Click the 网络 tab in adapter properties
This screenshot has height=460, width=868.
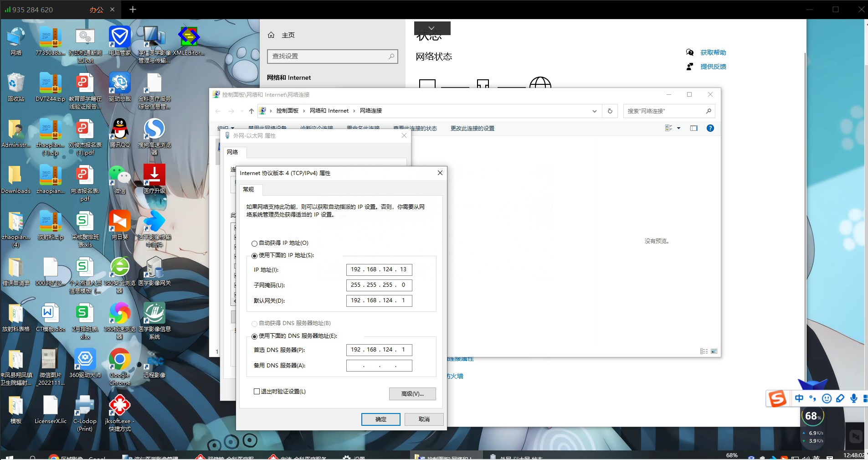point(232,152)
